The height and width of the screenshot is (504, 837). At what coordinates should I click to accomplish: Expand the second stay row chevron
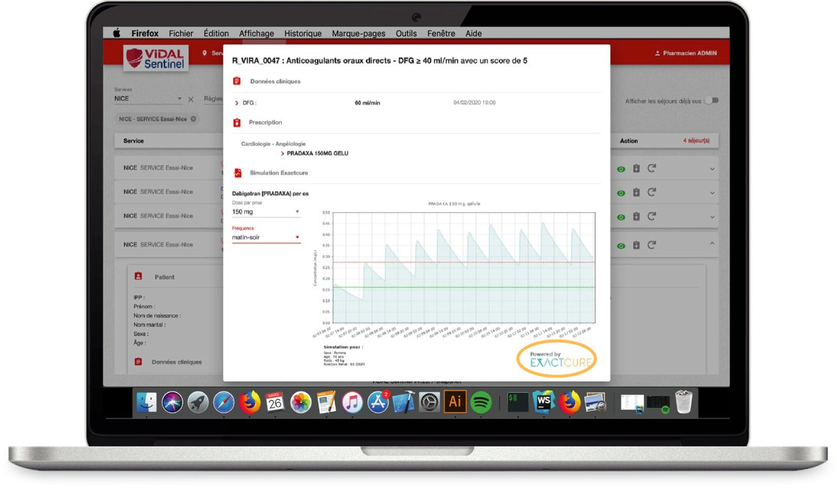[x=712, y=192]
